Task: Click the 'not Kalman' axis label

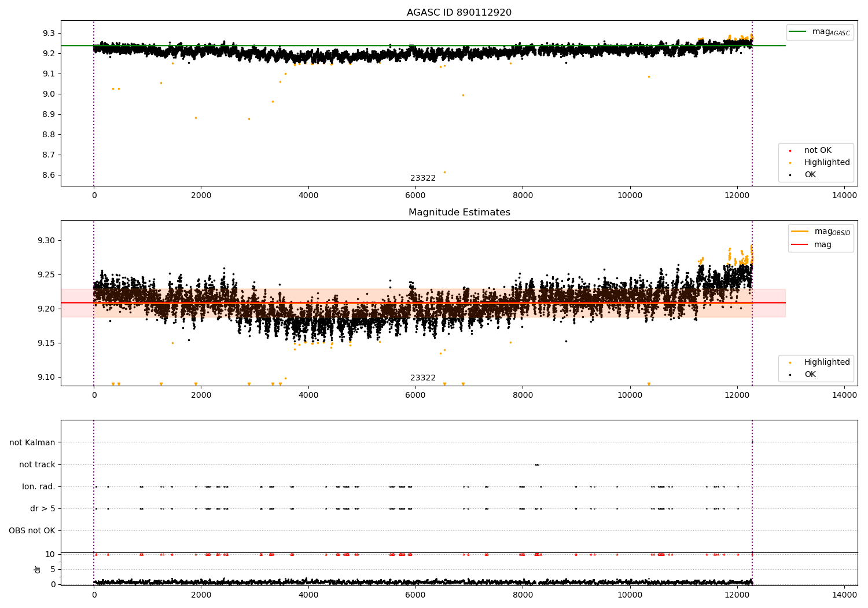Action: tap(32, 442)
